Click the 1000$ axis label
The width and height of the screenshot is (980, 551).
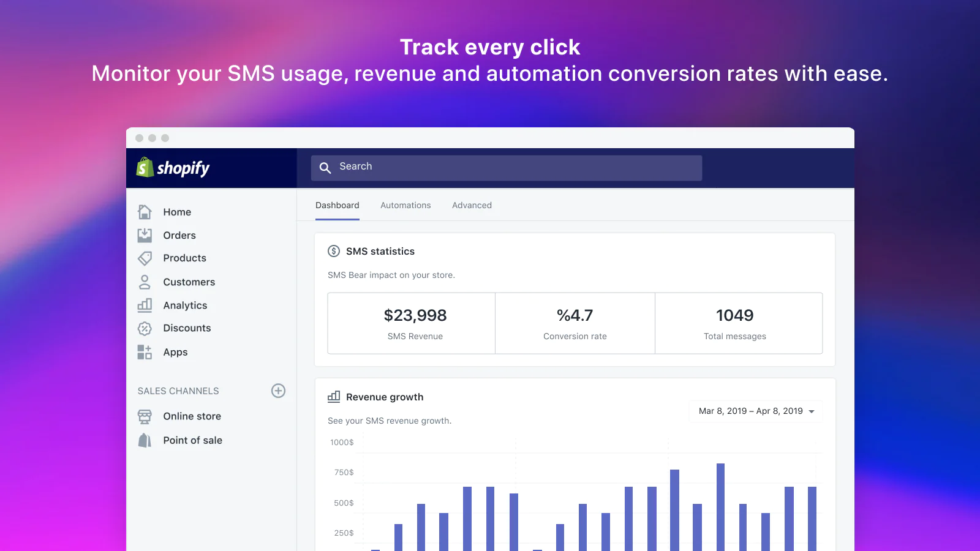point(342,442)
